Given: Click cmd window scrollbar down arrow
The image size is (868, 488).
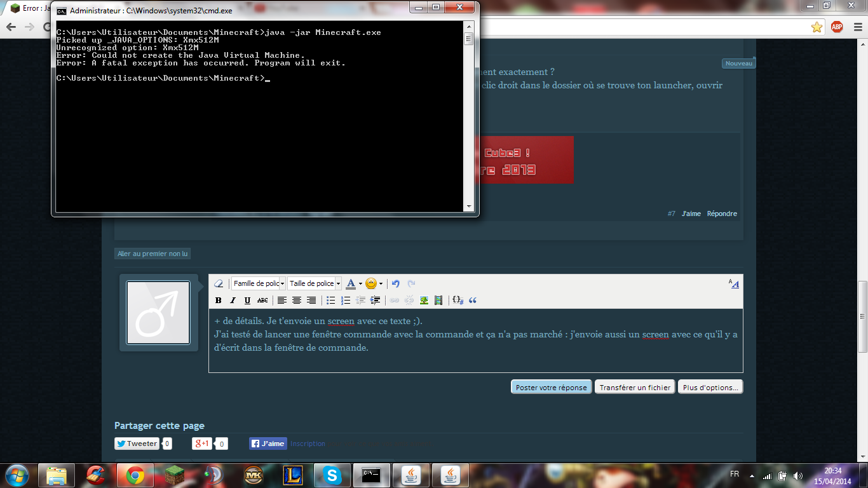Looking at the screenshot, I should click(x=469, y=207).
